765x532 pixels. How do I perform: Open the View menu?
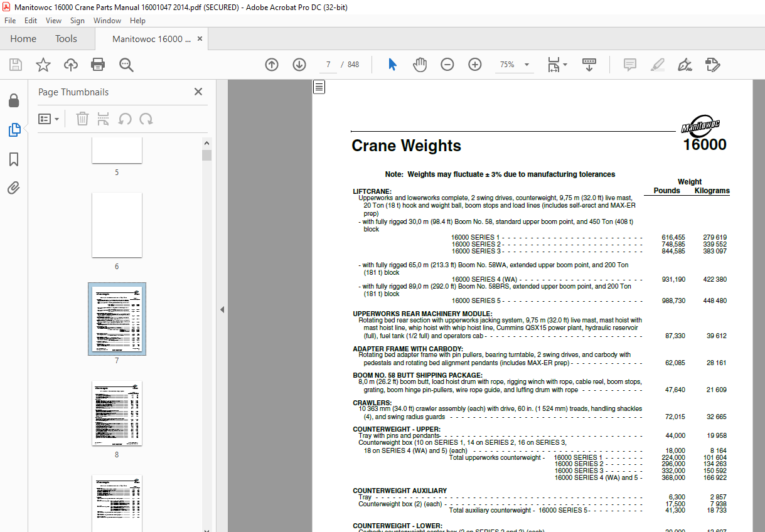coord(53,21)
